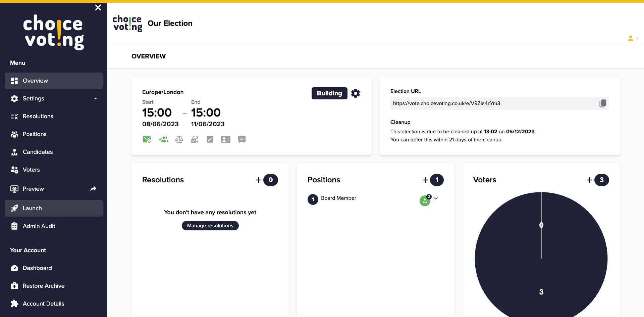Copy the election URL to clipboard
The image size is (644, 317).
[602, 103]
